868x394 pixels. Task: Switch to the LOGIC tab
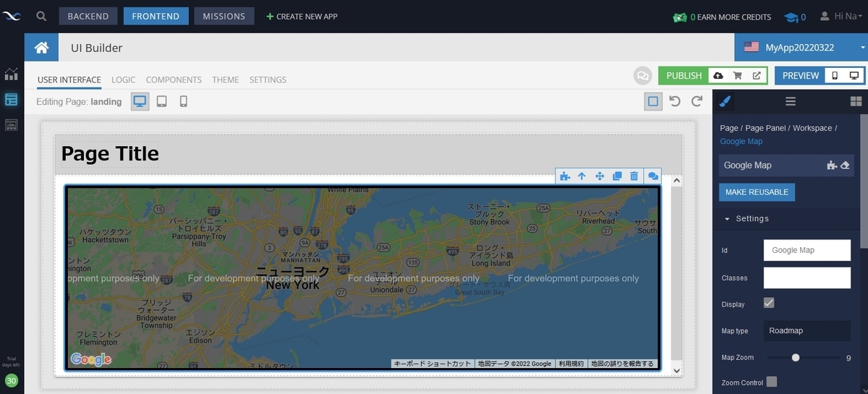coord(124,80)
